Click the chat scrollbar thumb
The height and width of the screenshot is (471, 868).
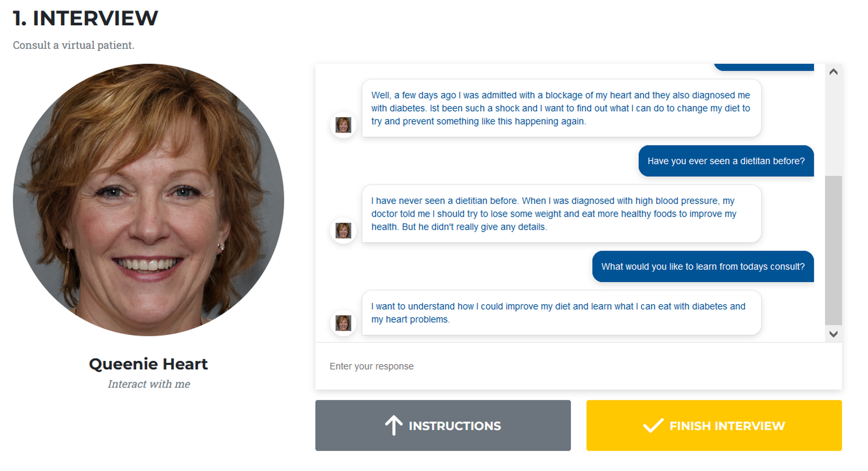click(833, 250)
